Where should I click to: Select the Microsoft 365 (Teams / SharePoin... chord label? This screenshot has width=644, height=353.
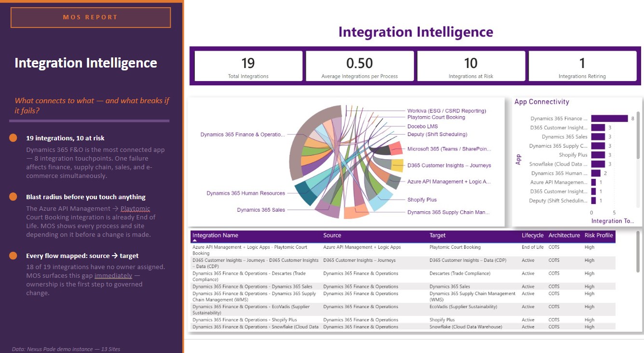coord(449,149)
